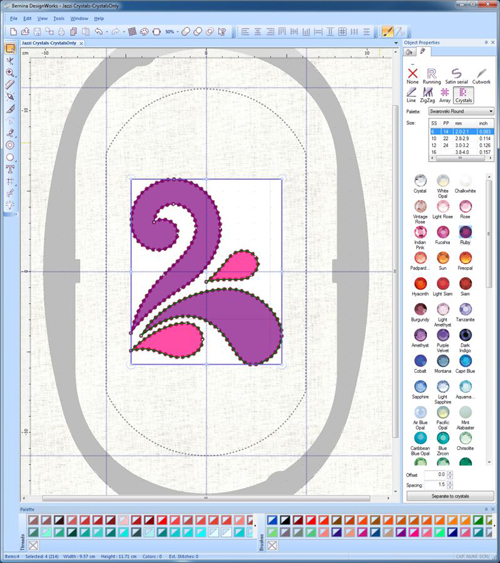Open the Window menu
The height and width of the screenshot is (563, 500).
(79, 18)
